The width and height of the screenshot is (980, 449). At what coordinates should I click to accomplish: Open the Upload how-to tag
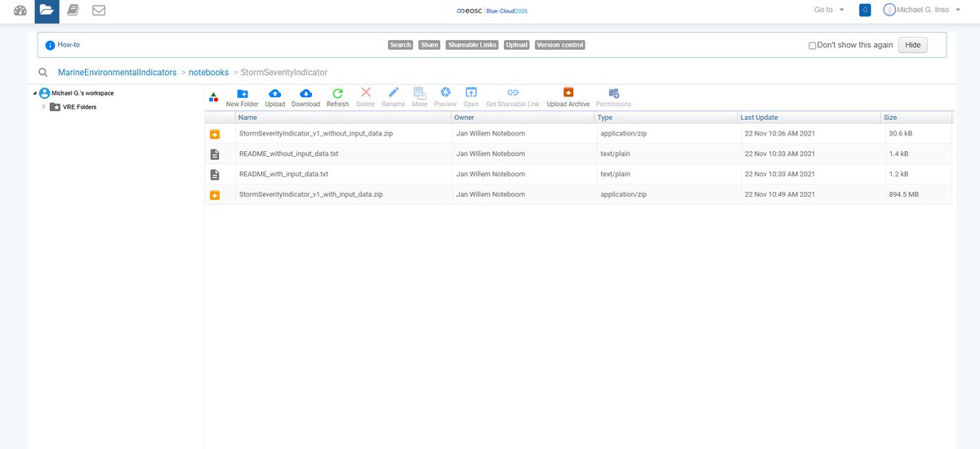516,45
